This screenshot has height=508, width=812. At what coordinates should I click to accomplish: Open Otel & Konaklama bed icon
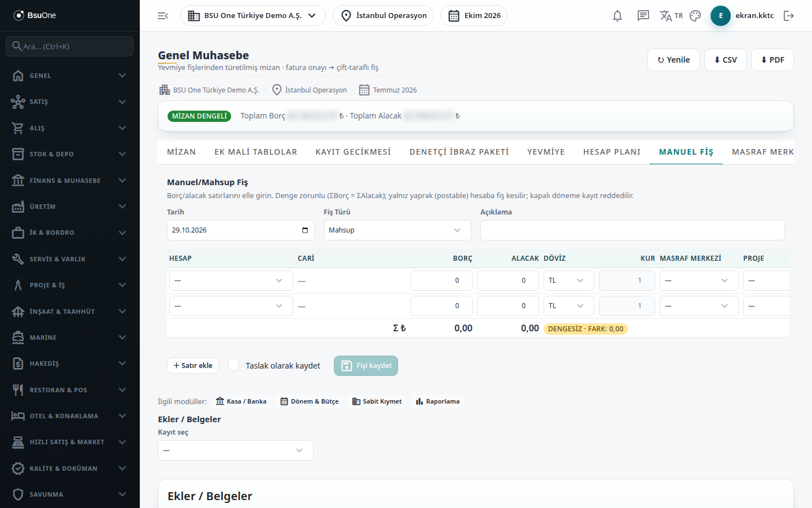18,416
